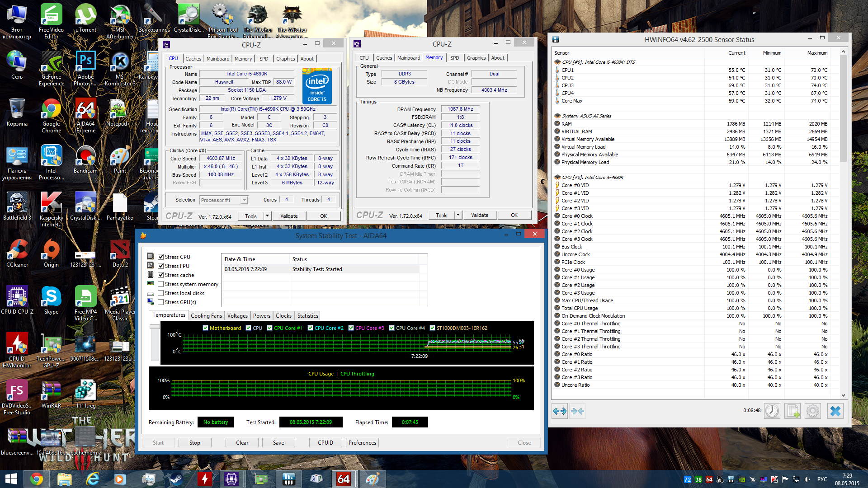Viewport: 868px width, 488px height.
Task: Enable Stress system memory checkbox
Action: (x=160, y=284)
